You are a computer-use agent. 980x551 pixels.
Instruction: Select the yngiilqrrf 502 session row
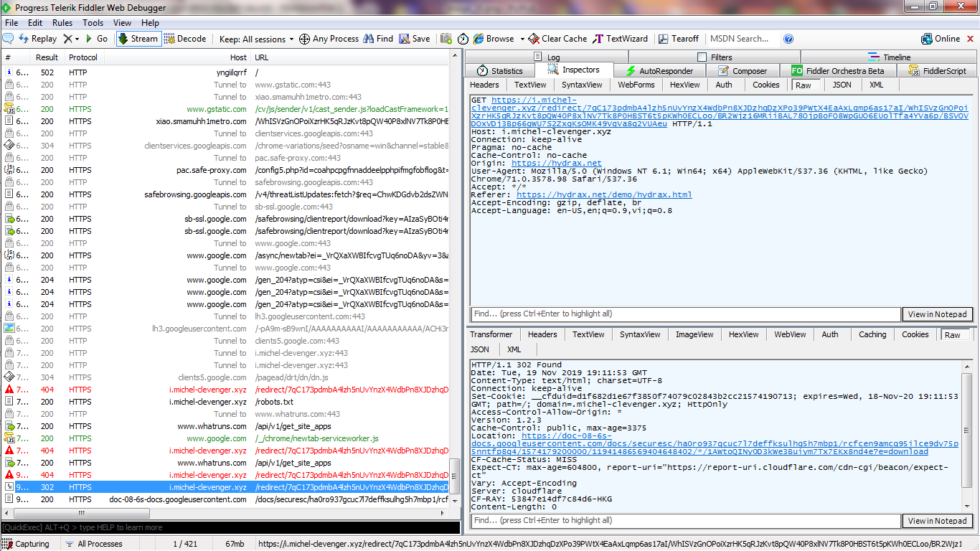click(x=226, y=72)
